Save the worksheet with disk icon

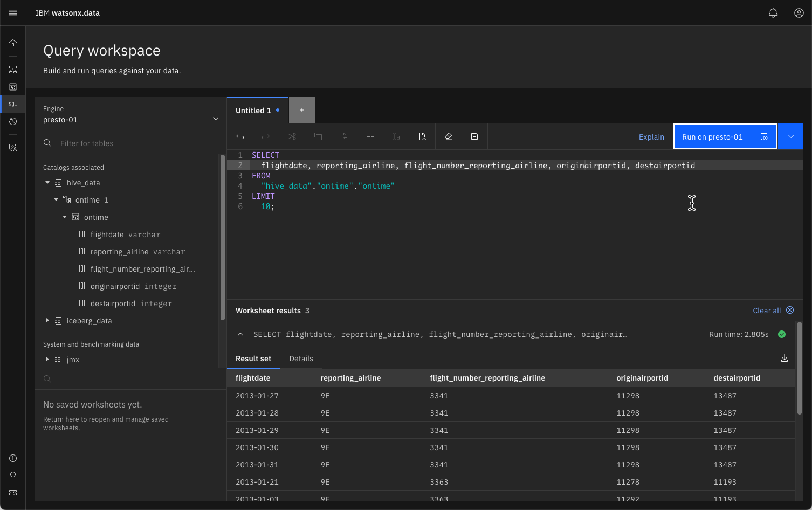[x=474, y=136]
